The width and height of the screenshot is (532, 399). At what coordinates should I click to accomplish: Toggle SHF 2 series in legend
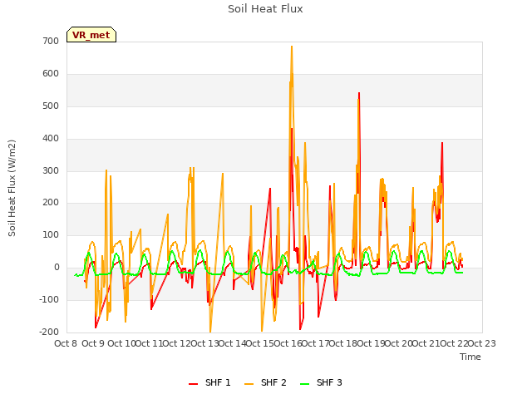[265, 382]
